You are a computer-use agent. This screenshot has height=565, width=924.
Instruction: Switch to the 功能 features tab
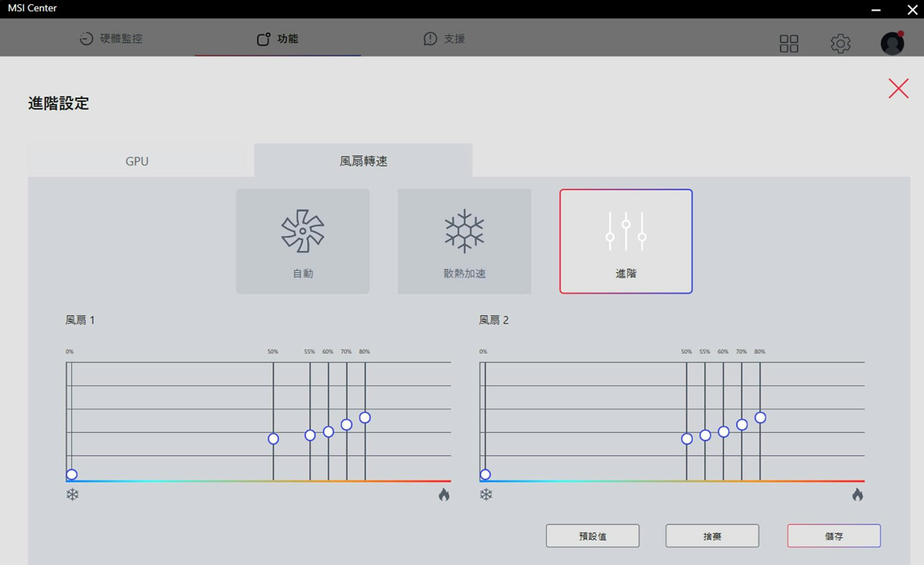pyautogui.click(x=277, y=38)
